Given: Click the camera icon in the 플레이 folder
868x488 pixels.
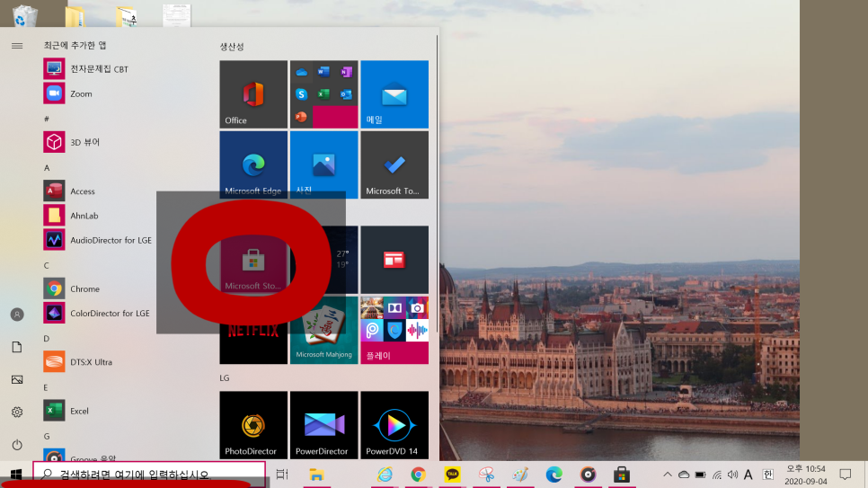Looking at the screenshot, I should pos(417,307).
